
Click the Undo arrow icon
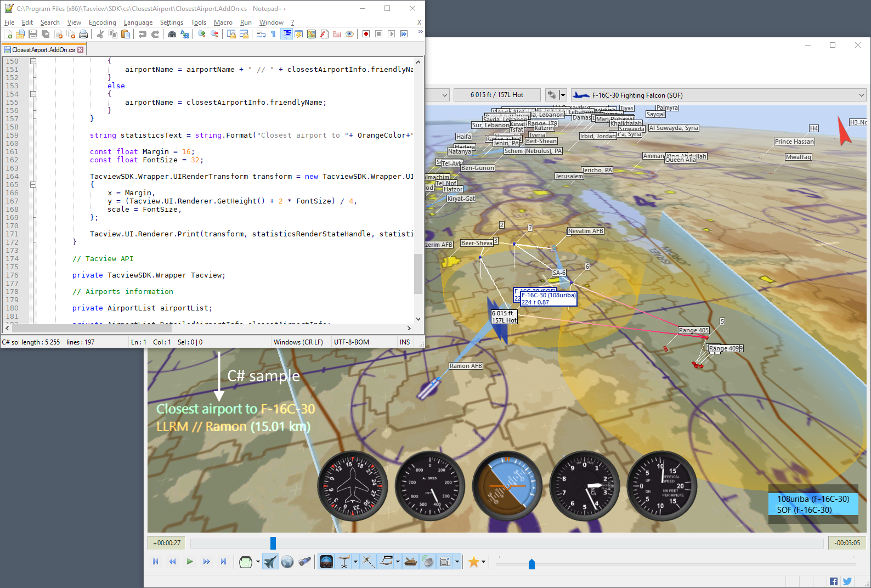(x=143, y=34)
